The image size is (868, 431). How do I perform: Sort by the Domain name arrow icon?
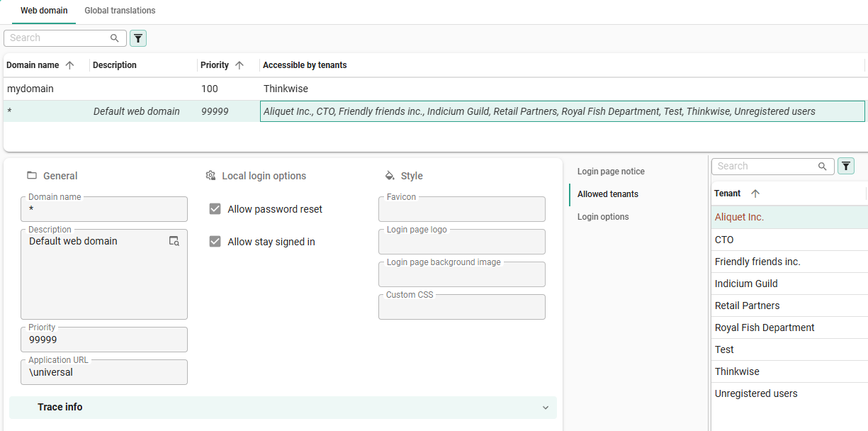pos(69,65)
